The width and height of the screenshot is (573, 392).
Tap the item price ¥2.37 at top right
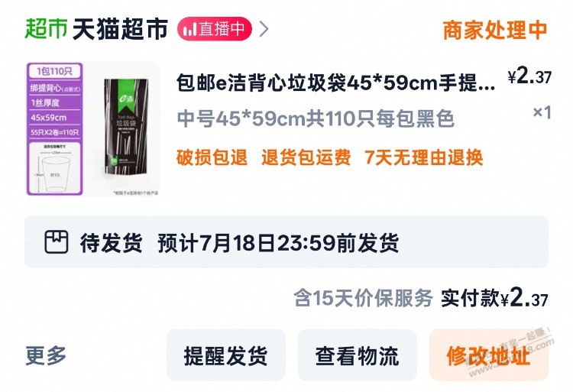pos(530,76)
